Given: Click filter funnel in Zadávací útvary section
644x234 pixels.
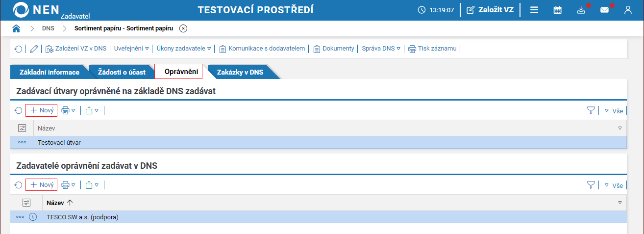Looking at the screenshot, I should pyautogui.click(x=591, y=111).
